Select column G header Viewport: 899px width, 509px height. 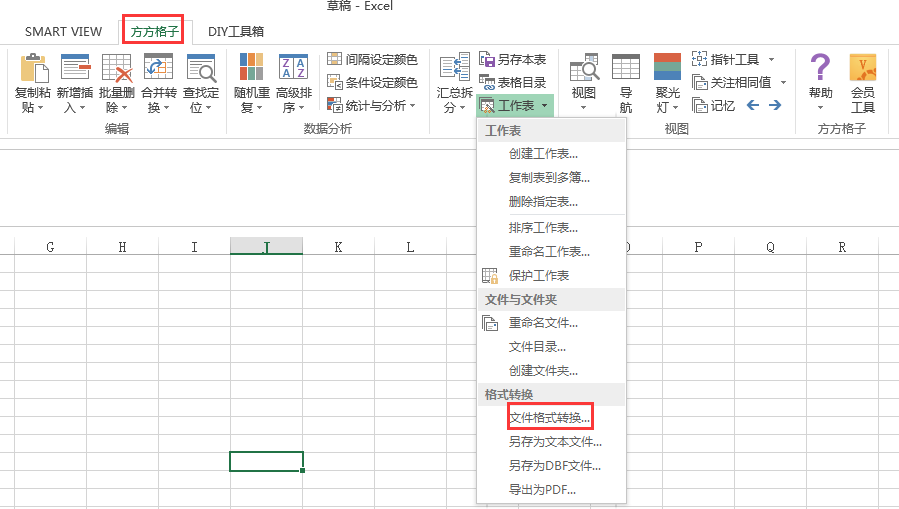[x=50, y=247]
